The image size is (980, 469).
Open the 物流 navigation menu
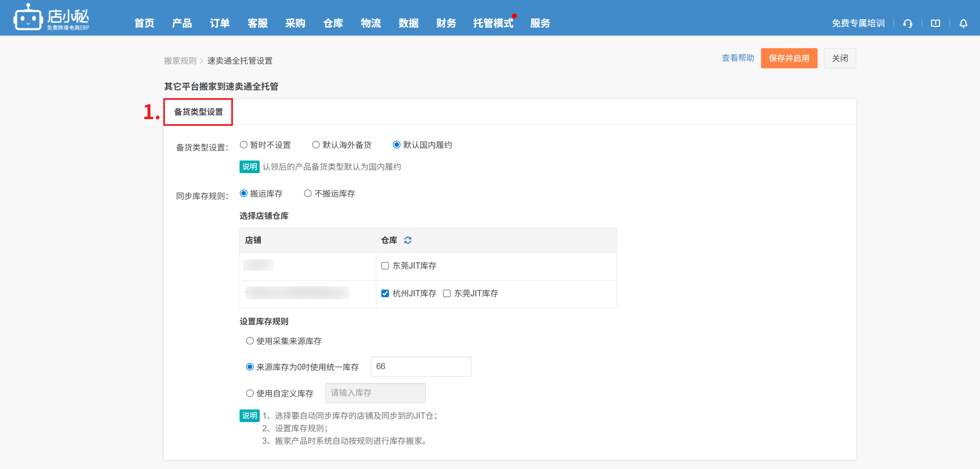[370, 23]
